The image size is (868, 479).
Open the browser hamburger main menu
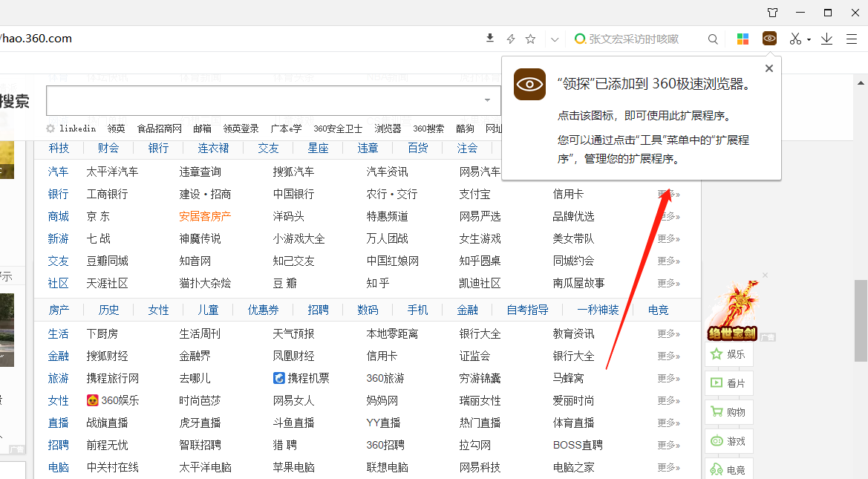(852, 39)
